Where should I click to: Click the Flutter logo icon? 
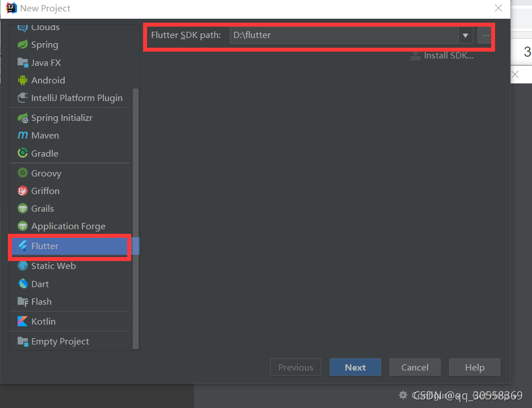[x=23, y=246]
